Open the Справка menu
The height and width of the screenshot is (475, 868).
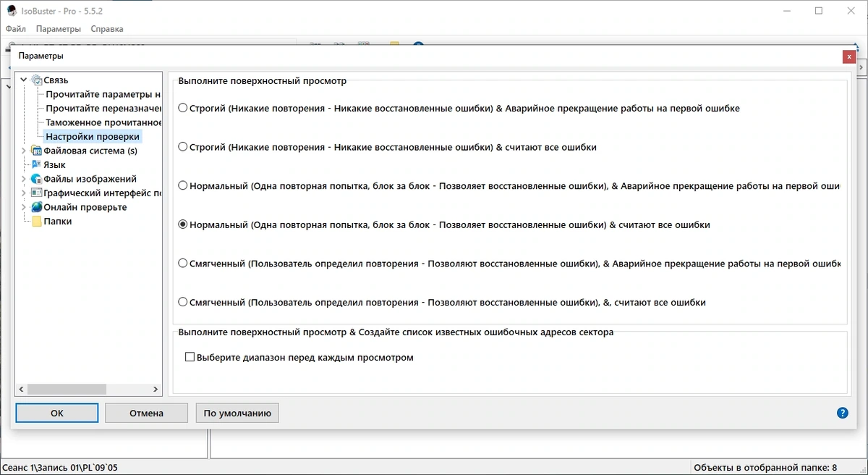107,29
